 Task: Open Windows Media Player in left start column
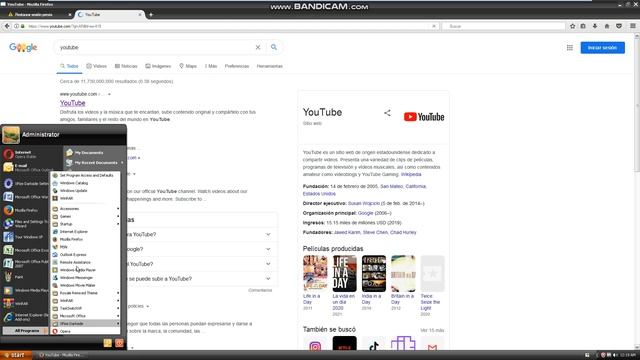point(25,291)
